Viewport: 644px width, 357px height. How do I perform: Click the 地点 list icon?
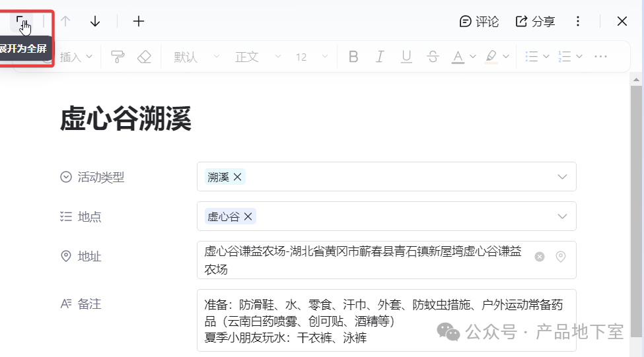tap(65, 216)
